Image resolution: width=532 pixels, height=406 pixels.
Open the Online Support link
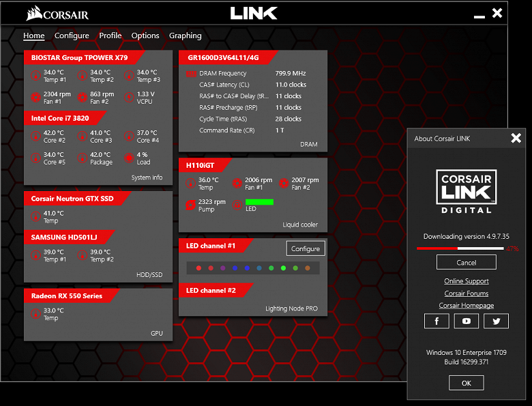point(467,281)
